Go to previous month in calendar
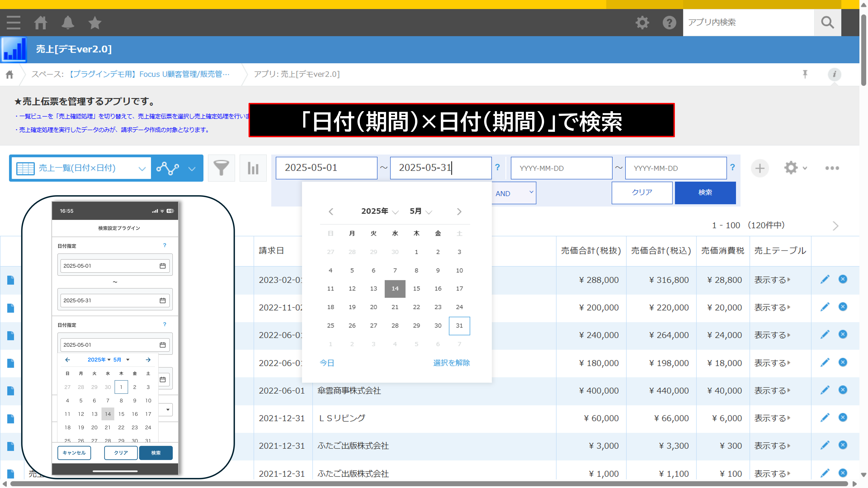The image size is (868, 488). coord(331,212)
